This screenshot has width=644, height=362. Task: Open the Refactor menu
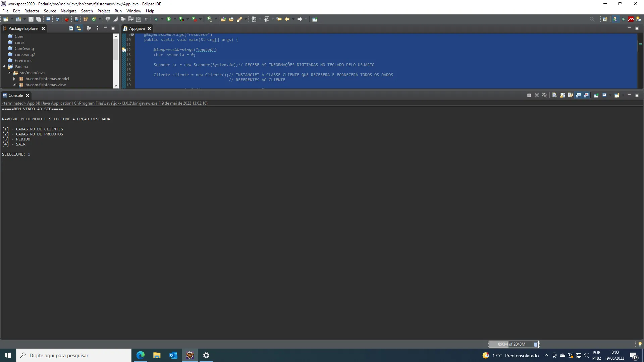32,11
